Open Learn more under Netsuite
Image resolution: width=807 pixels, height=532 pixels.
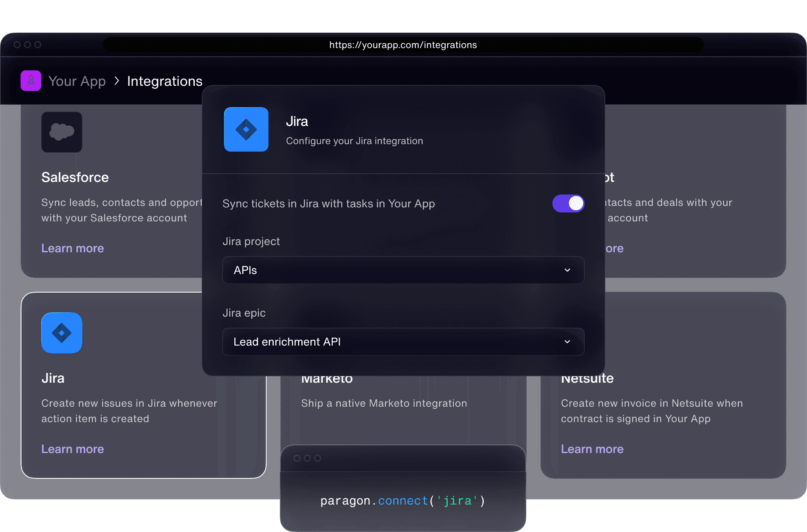coord(592,449)
